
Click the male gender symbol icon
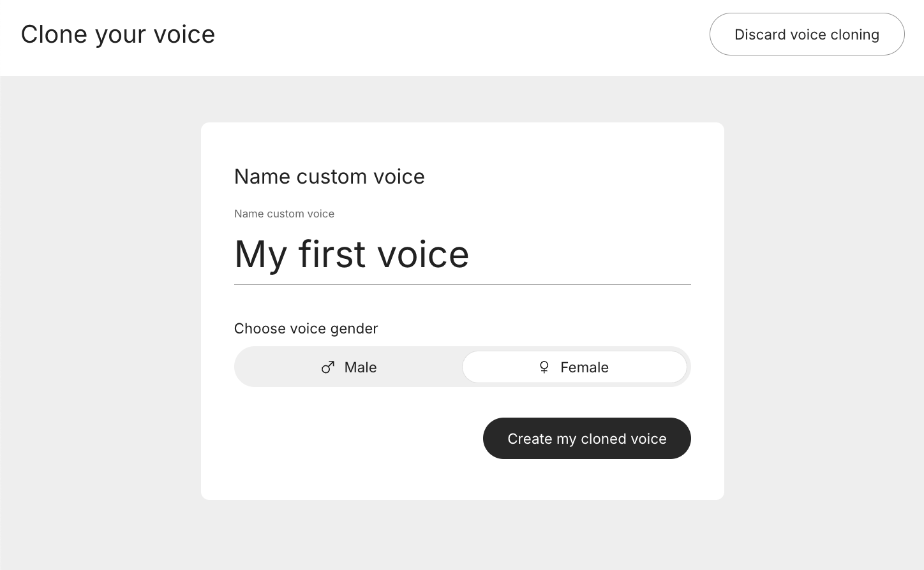(328, 367)
